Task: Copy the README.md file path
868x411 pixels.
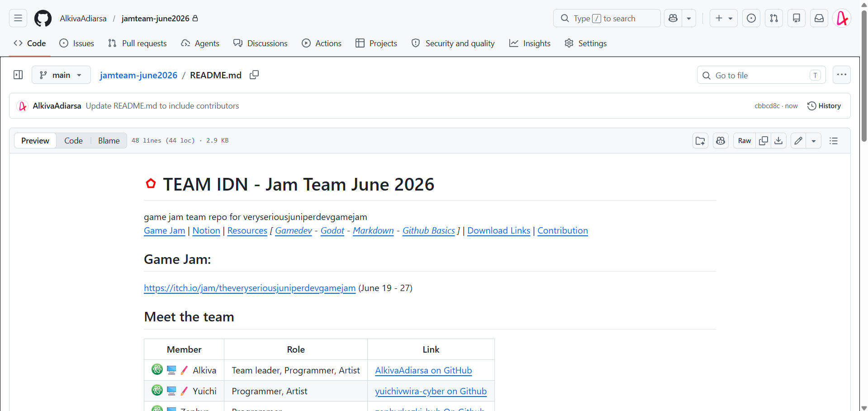Action: click(x=254, y=75)
